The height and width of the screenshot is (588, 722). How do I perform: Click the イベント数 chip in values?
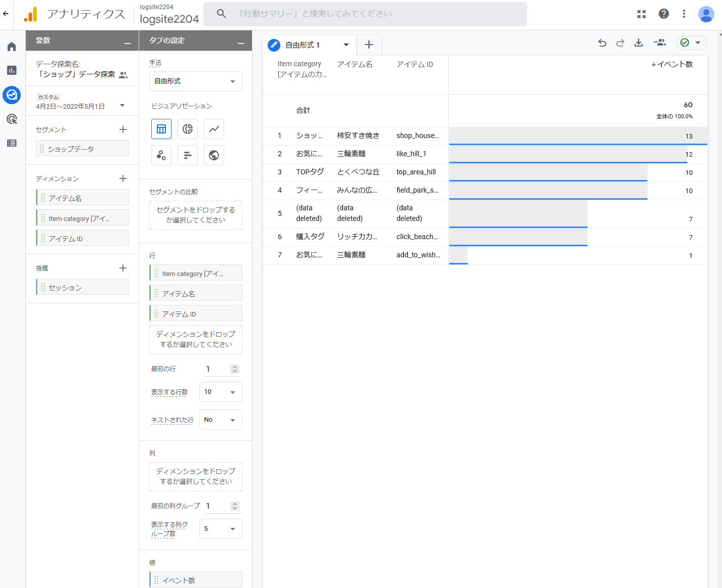196,580
